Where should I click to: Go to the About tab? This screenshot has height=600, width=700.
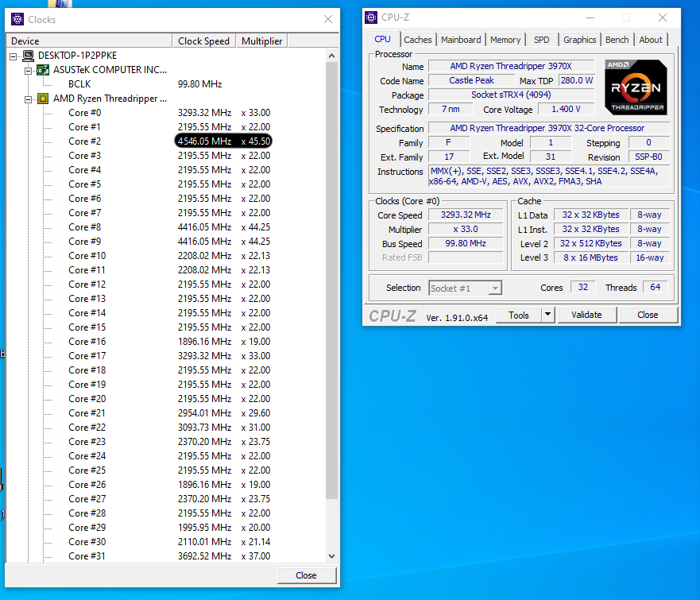tap(651, 40)
